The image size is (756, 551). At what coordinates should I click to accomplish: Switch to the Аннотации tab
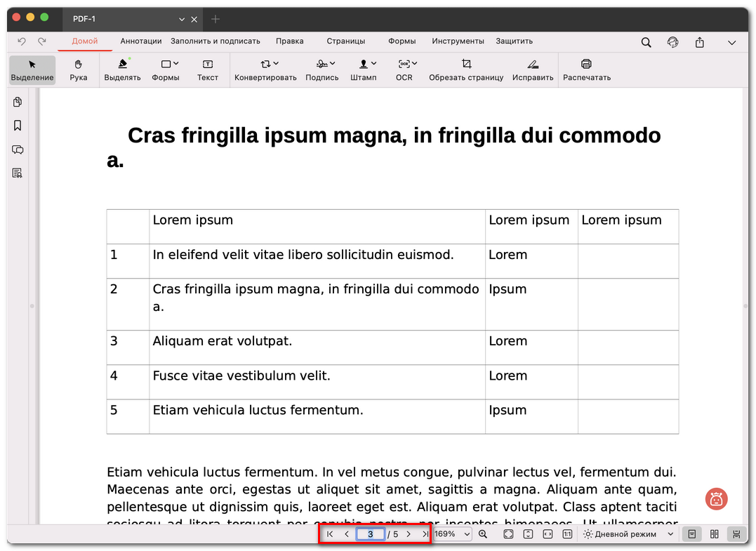click(140, 41)
